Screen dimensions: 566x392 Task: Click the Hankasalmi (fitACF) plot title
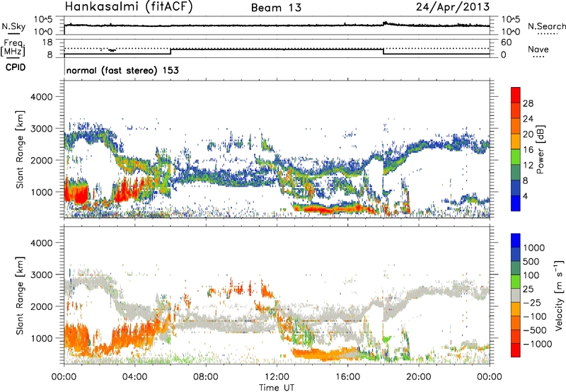click(129, 7)
